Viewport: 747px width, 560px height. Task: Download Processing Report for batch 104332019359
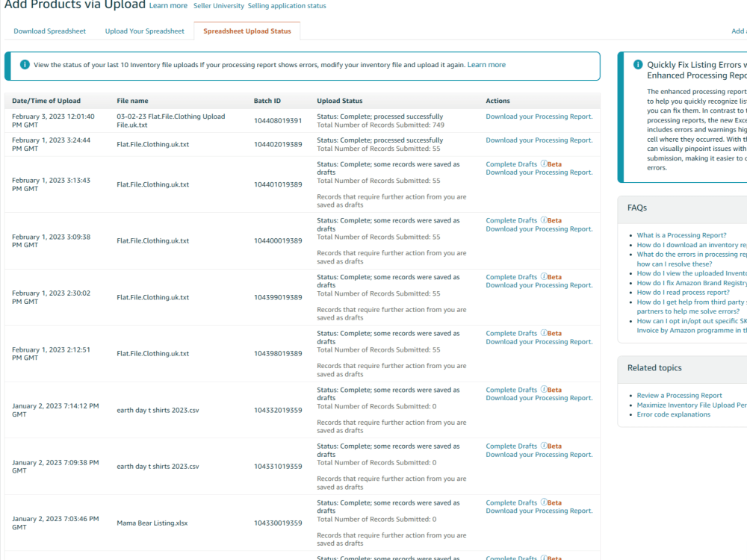[539, 398]
